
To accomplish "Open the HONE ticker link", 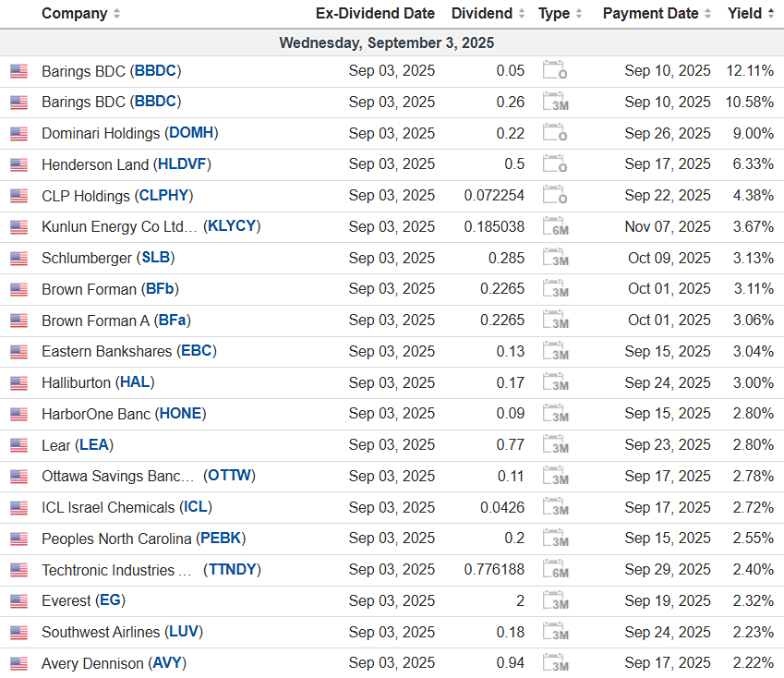I will tap(180, 414).
